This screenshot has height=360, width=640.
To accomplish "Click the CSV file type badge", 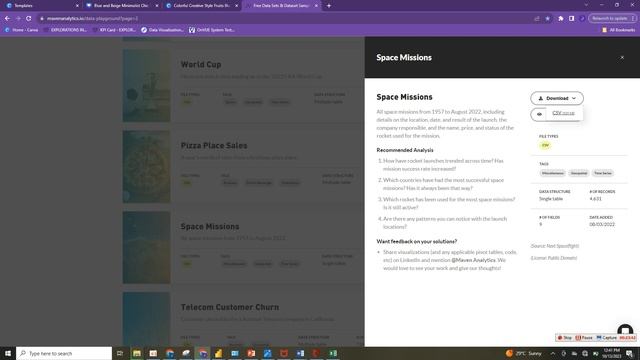I will [x=545, y=145].
